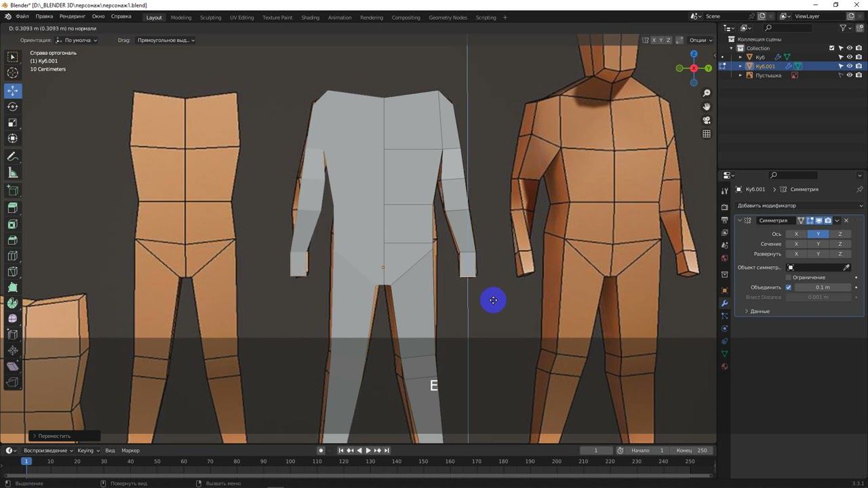
Task: Click the viewport zoom magnifier icon
Action: click(707, 93)
